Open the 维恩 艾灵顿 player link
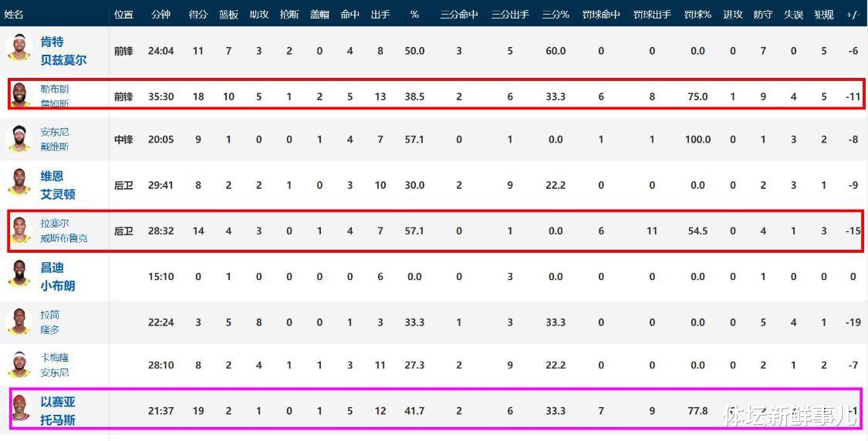The height and width of the screenshot is (441, 868). coord(58,185)
